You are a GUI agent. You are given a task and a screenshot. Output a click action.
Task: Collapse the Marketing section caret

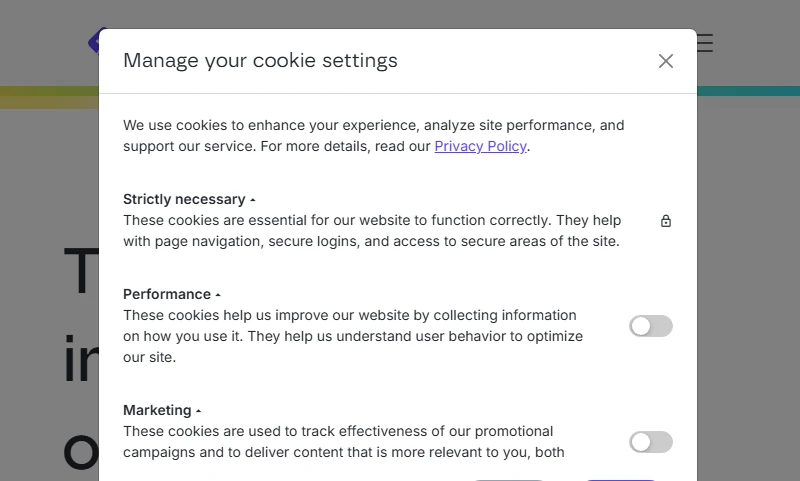pos(198,411)
